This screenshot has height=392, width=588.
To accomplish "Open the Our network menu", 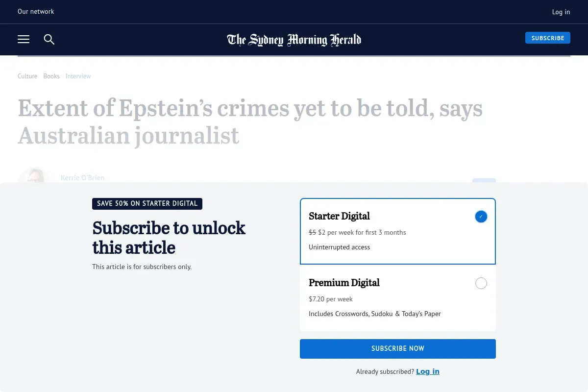I will coord(36,11).
